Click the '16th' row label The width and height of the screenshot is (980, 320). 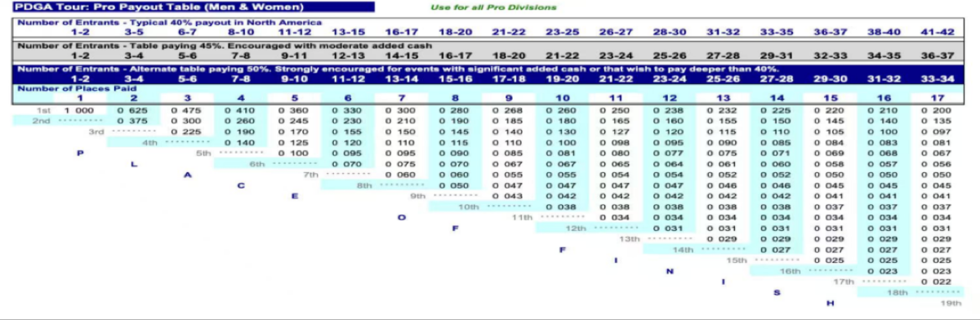(791, 270)
